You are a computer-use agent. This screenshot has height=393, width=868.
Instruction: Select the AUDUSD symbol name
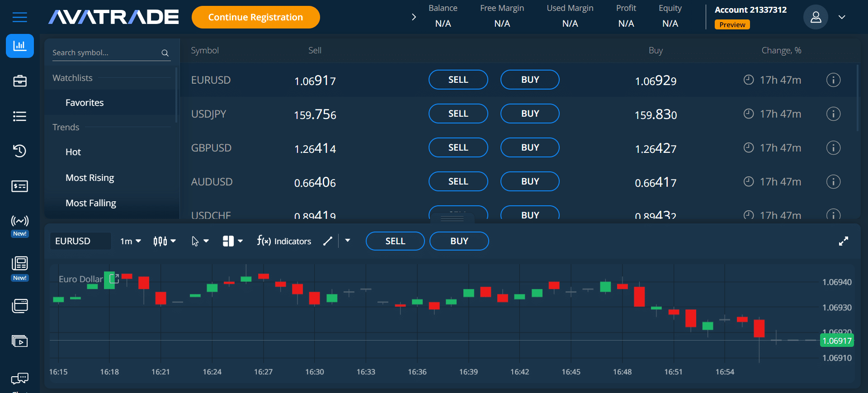212,182
